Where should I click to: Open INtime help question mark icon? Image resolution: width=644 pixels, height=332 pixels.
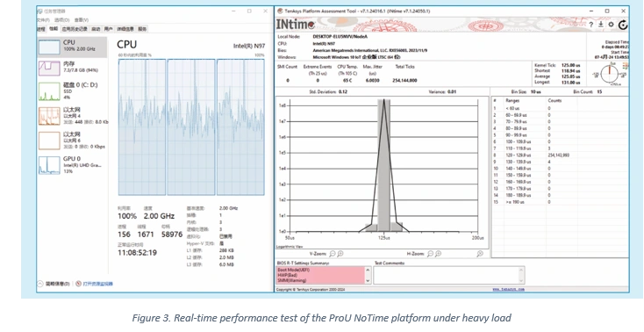pyautogui.click(x=590, y=25)
